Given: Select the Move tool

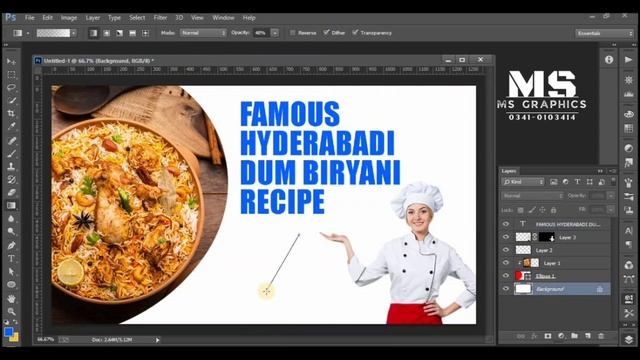Looking at the screenshot, I should [x=11, y=61].
